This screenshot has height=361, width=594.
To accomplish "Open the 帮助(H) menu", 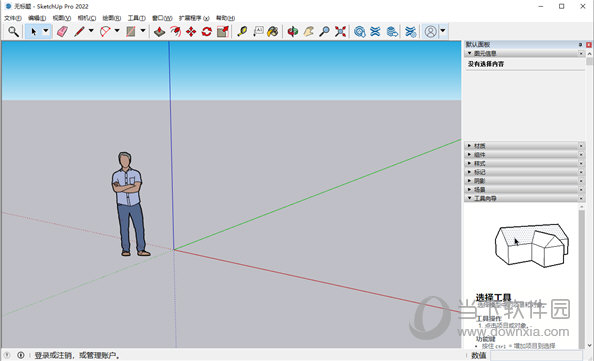I will click(225, 18).
